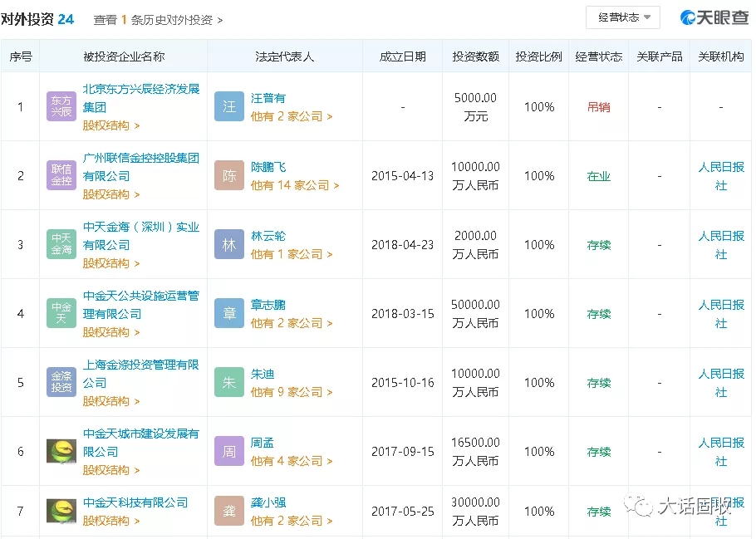This screenshot has width=756, height=539.
Task: Click the 东方兴辰 company logo badge
Action: point(61,106)
